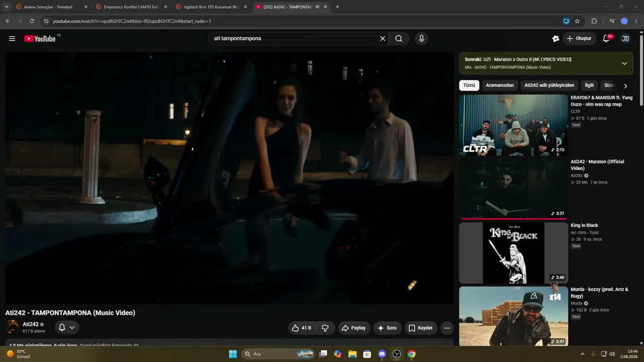644x362 pixels.
Task: Open the tab search dropdown
Action: [7, 7]
